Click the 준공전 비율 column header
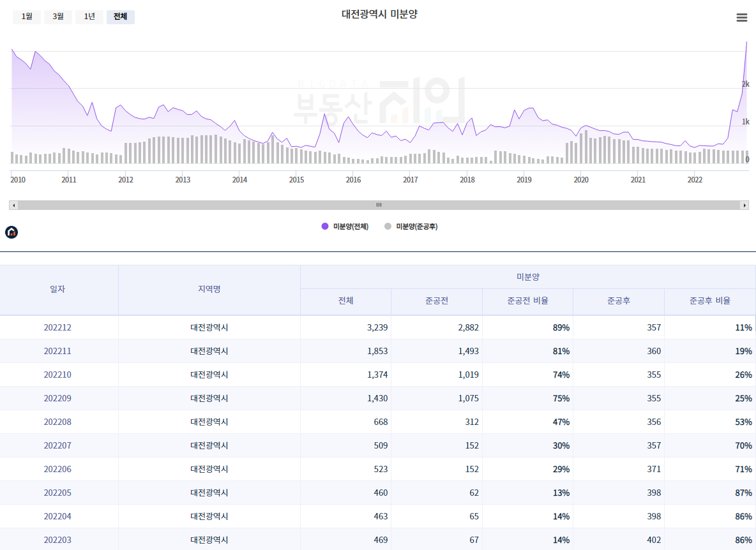Viewport: 756px width, 550px height. pos(528,301)
